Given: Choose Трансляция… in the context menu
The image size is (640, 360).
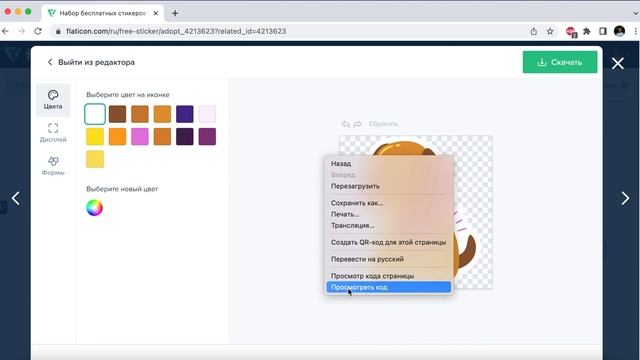Looking at the screenshot, I should tap(389, 225).
